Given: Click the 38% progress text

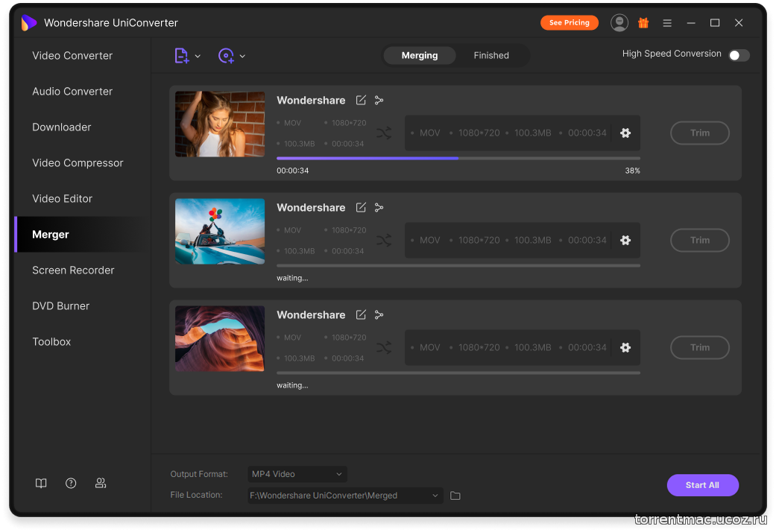Looking at the screenshot, I should 632,171.
